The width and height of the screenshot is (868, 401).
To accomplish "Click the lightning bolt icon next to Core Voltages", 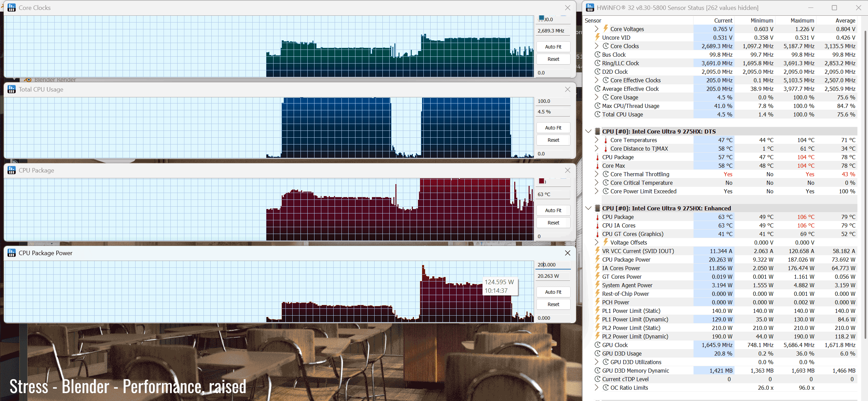I will click(x=605, y=29).
